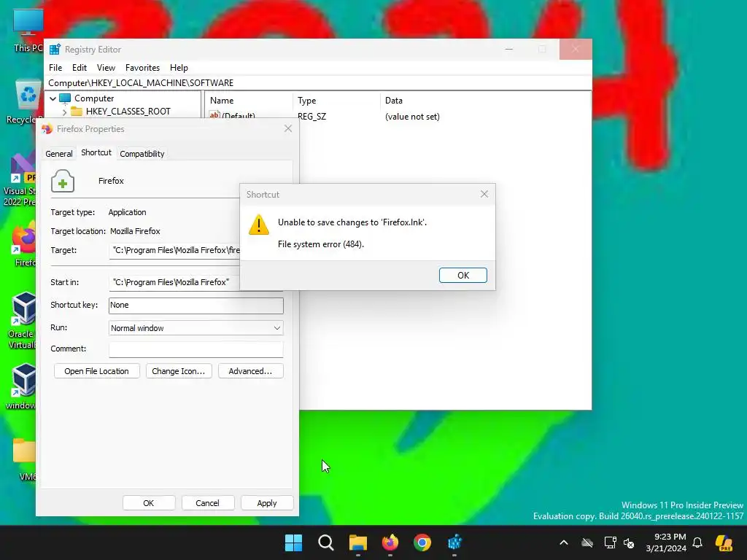
Task: Open Copilot preview taskbar icon
Action: coord(724,542)
